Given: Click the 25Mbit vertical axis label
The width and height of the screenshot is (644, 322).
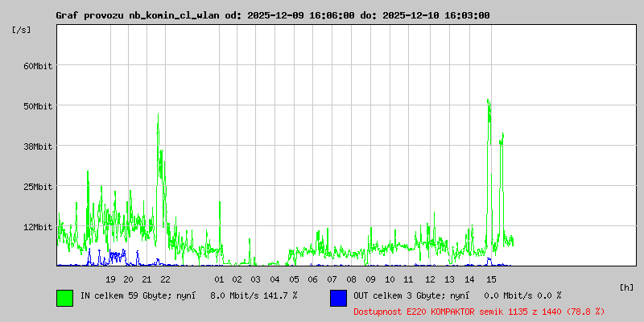Looking at the screenshot, I should [x=37, y=187].
